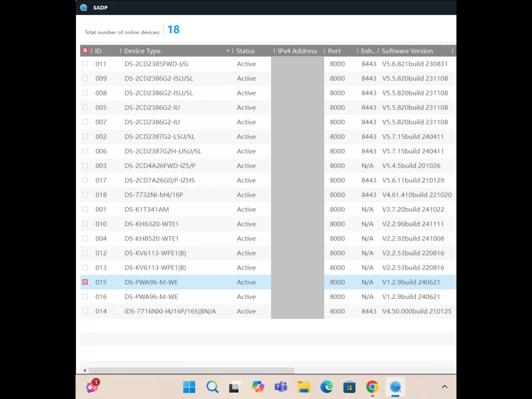Check the box for device 011

85,64
